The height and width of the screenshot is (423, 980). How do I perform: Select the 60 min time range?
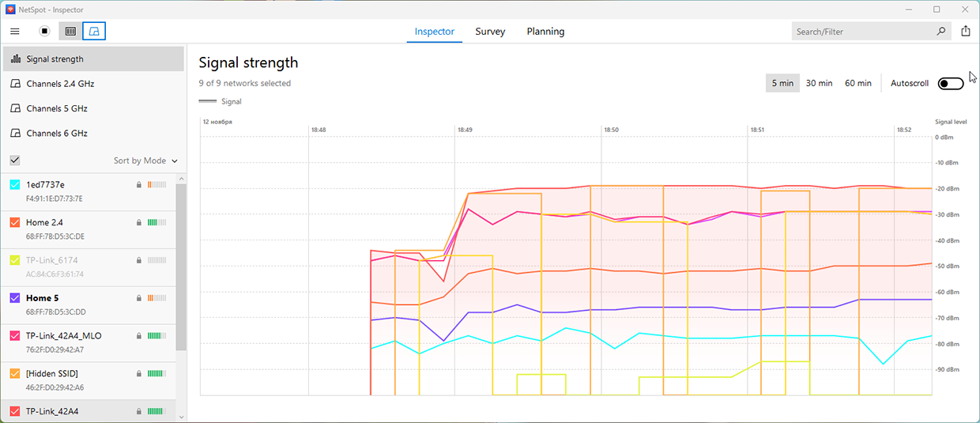[857, 83]
